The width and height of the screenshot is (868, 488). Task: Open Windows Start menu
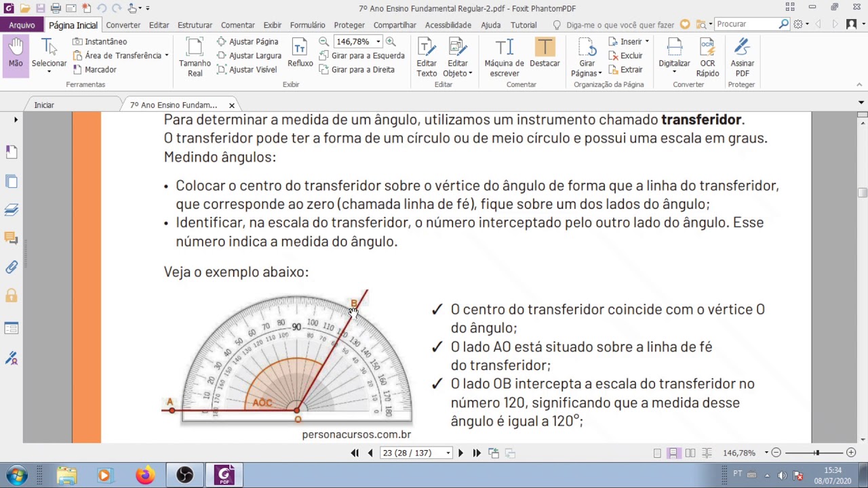[x=16, y=475]
